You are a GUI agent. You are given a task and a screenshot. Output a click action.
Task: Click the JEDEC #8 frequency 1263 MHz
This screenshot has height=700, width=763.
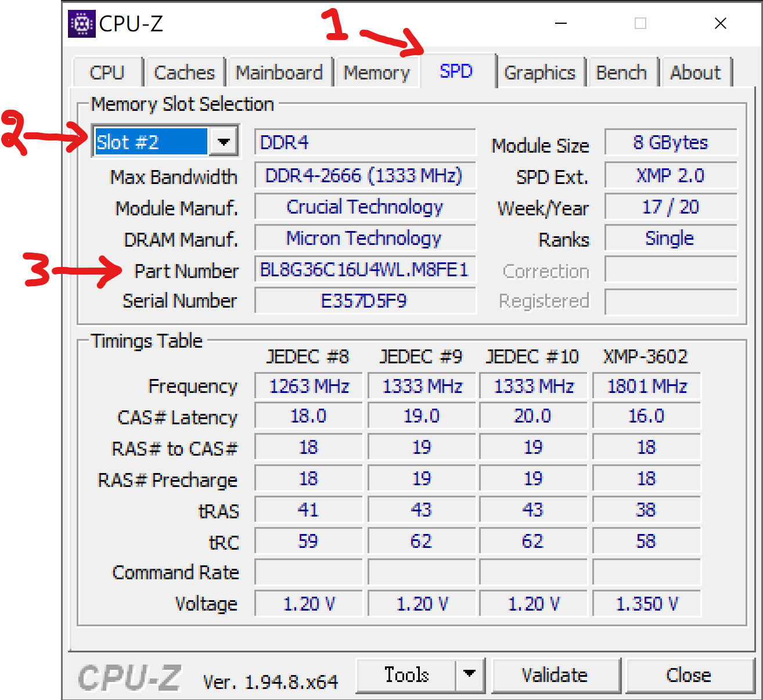point(309,386)
